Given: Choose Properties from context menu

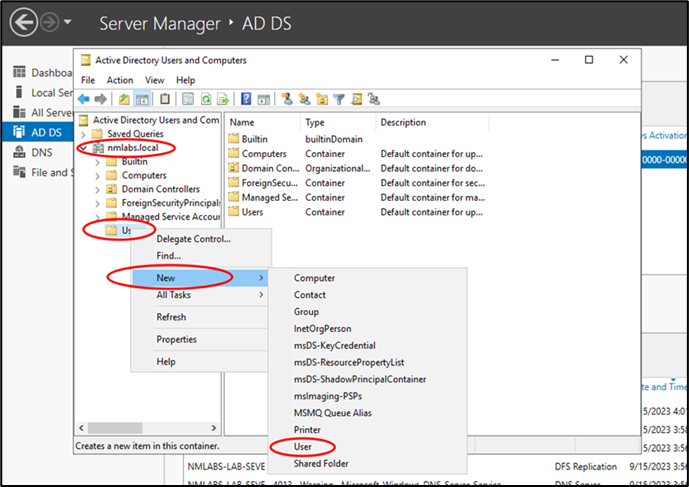Looking at the screenshot, I should [200, 339].
